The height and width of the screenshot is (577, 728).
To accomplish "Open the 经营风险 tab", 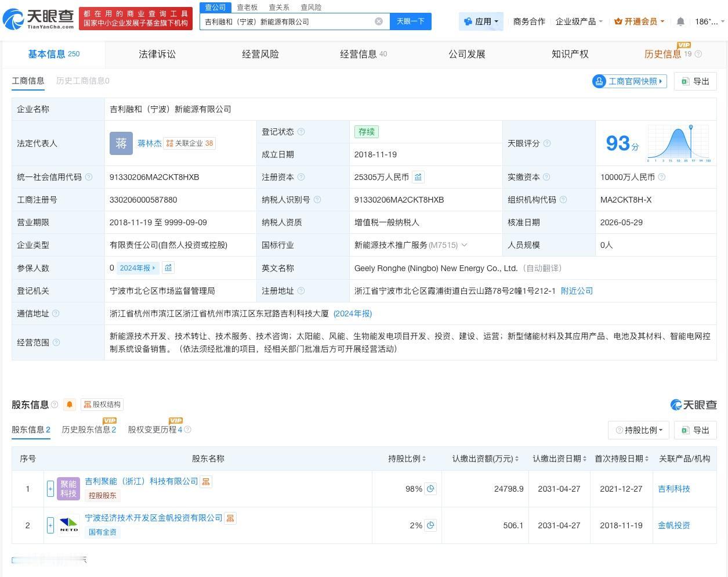I will click(260, 54).
